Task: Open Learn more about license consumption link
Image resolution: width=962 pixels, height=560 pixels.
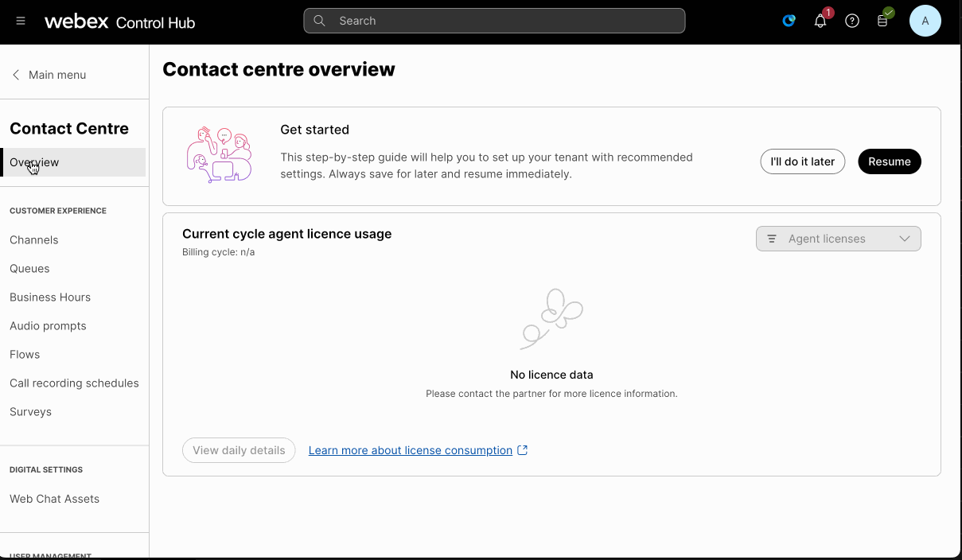Action: pos(410,450)
